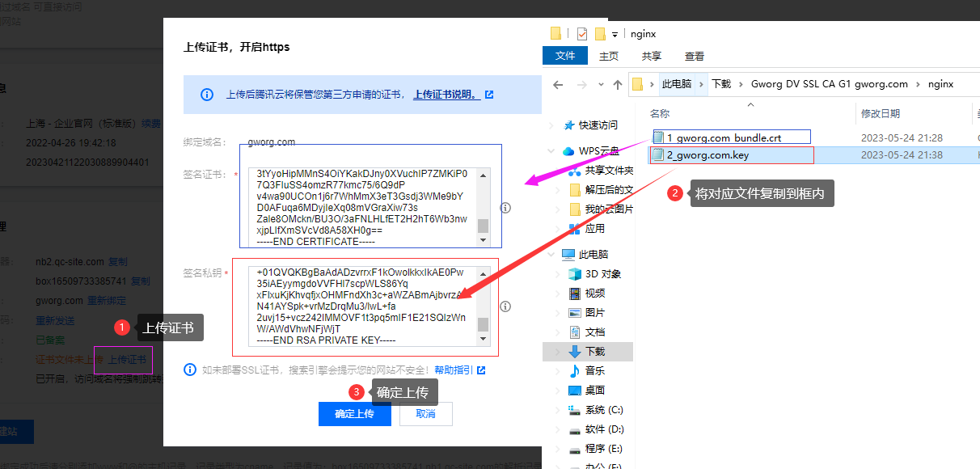Image resolution: width=980 pixels, height=469 pixels.
Task: Click inside the 签名私钥 text field
Action: click(356, 307)
